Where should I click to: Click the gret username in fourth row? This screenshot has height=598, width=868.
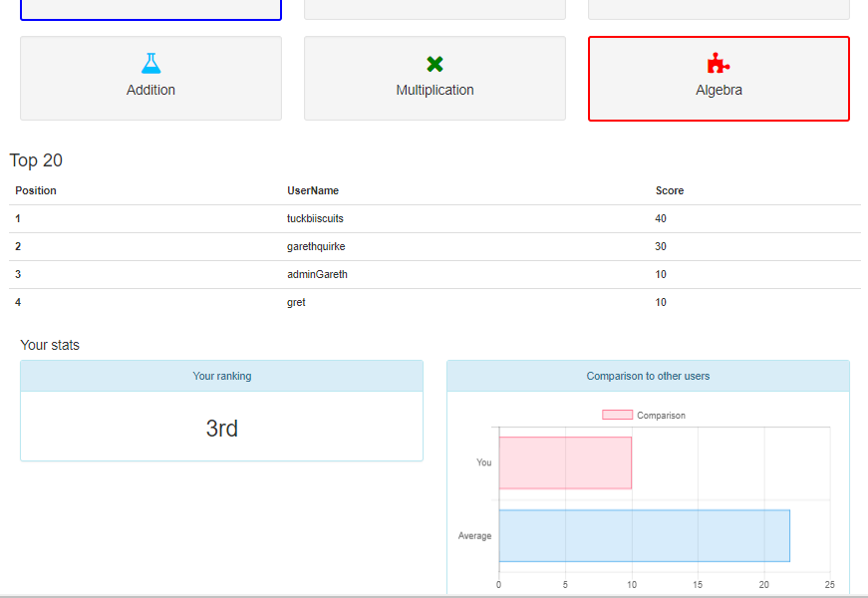click(x=296, y=302)
